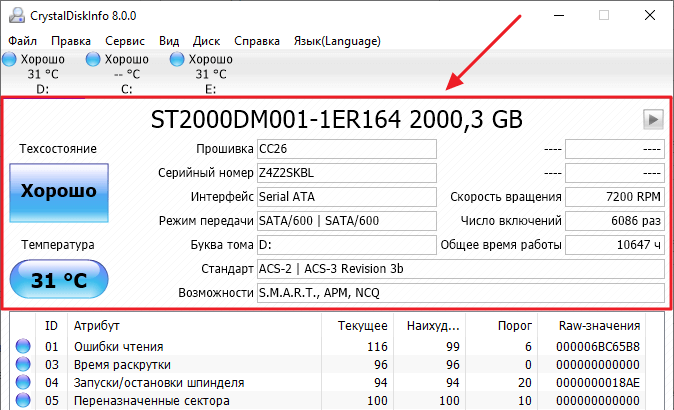Click the status orb for attribute 03
The height and width of the screenshot is (410, 674).
click(x=23, y=365)
